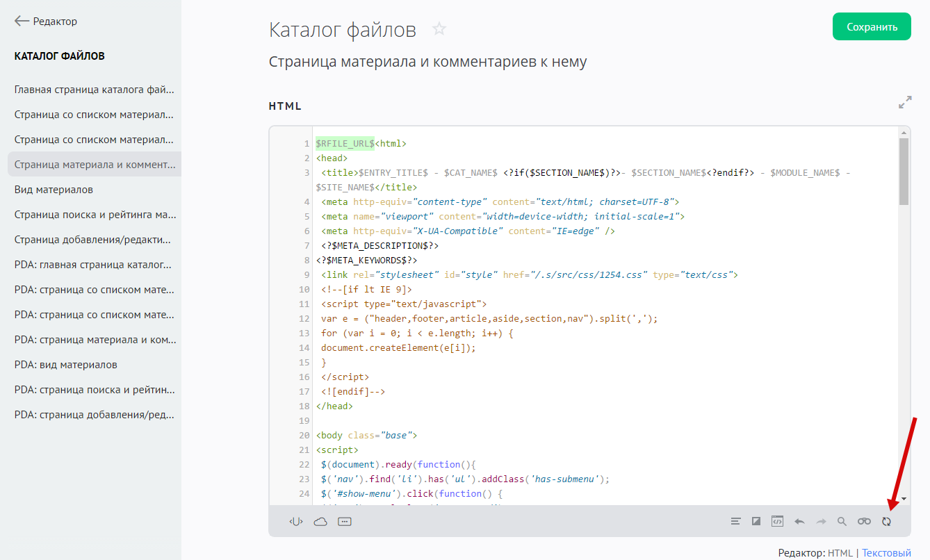
Task: Switch to the Текстовый editor mode
Action: [x=886, y=553]
